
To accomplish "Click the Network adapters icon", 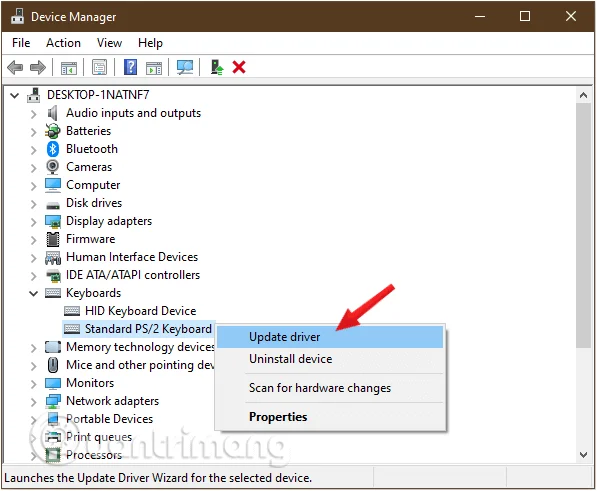I will tap(53, 401).
